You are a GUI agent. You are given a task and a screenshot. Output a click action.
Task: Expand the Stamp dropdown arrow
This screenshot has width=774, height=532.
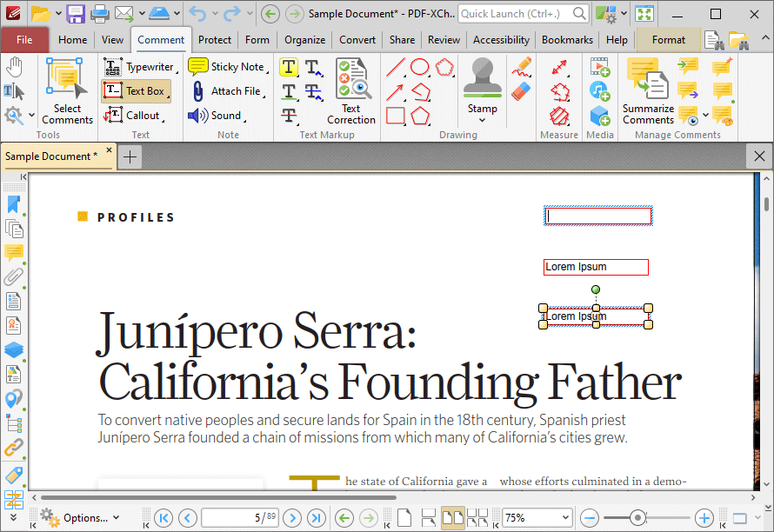(483, 121)
